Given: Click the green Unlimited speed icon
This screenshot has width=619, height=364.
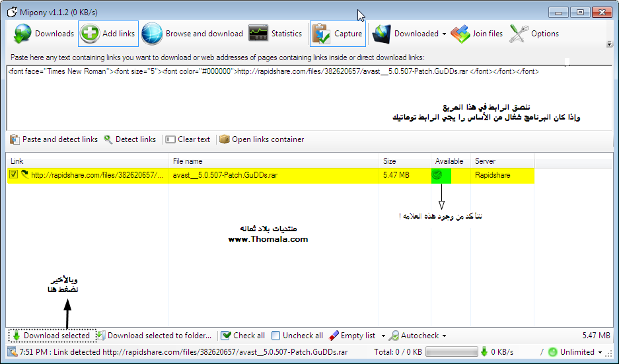Looking at the screenshot, I should 553,351.
